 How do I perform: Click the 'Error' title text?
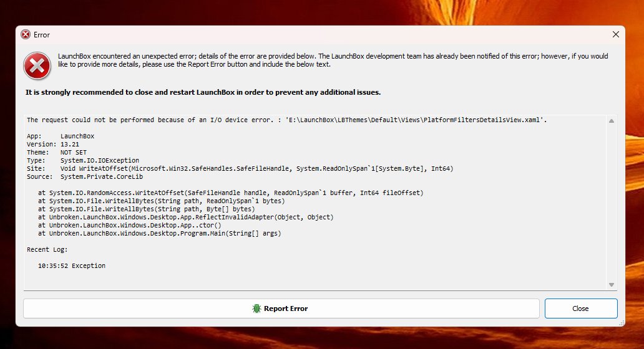pyautogui.click(x=41, y=35)
